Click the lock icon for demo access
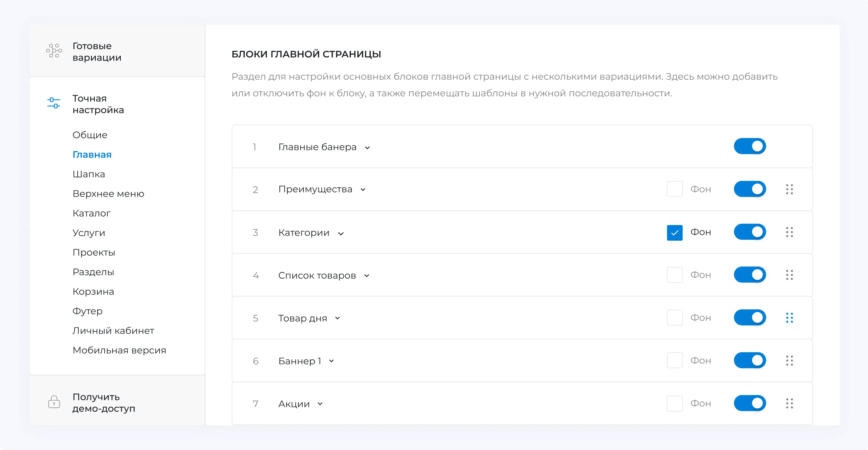Screen dimensions: 868x450 [x=54, y=402]
